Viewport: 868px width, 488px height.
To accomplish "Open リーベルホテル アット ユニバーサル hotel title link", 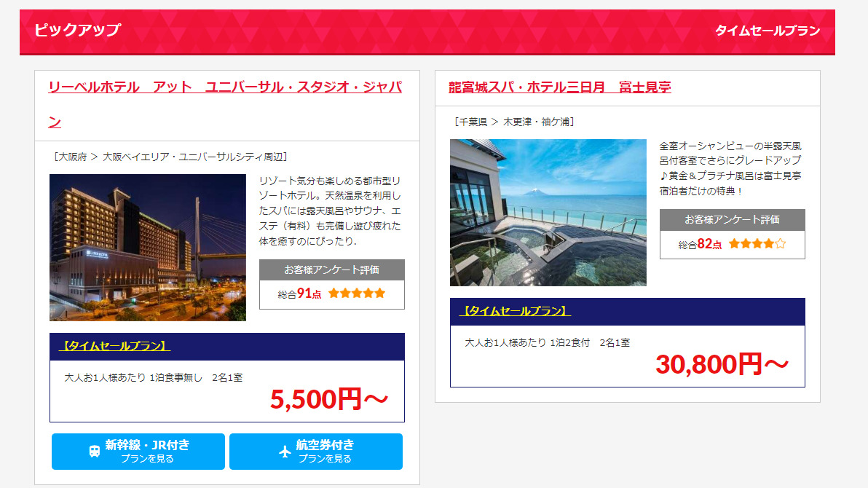I will (225, 104).
